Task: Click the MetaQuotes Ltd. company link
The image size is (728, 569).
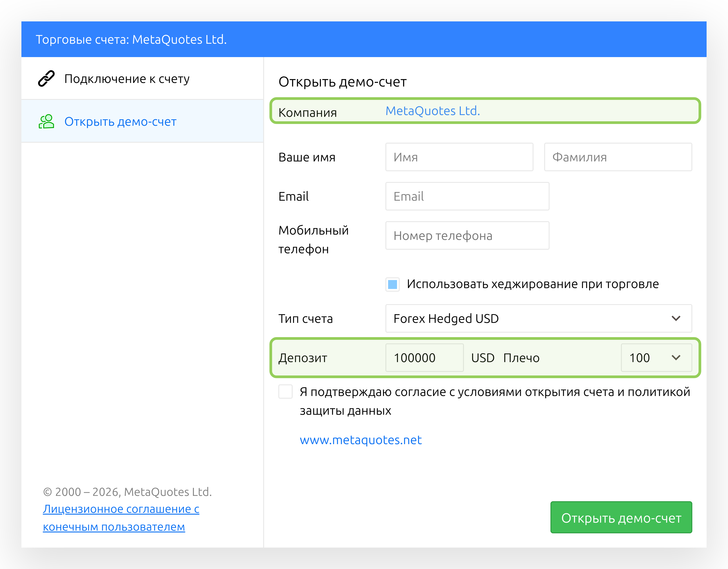Action: coord(433,111)
